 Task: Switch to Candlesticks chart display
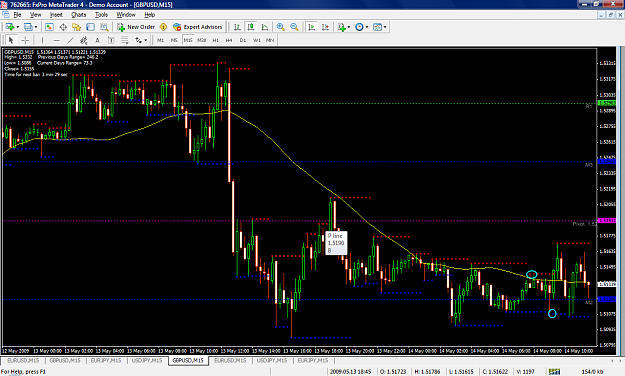pyautogui.click(x=251, y=27)
